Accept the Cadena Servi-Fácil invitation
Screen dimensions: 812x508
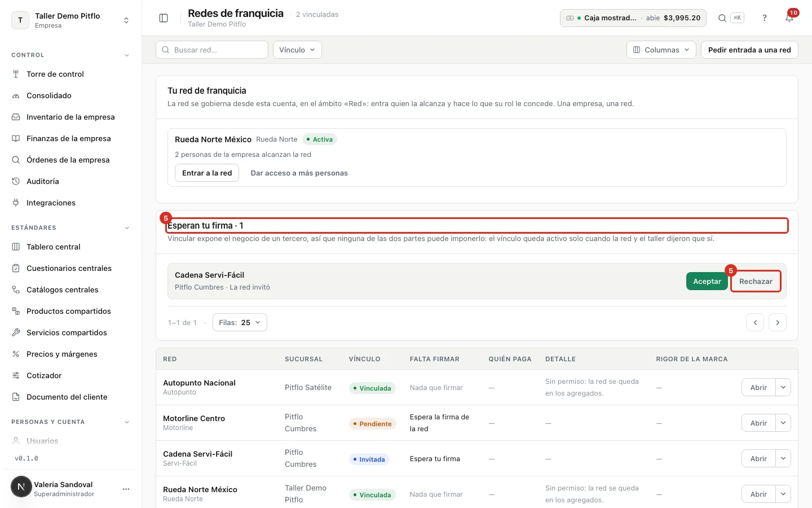pyautogui.click(x=707, y=281)
